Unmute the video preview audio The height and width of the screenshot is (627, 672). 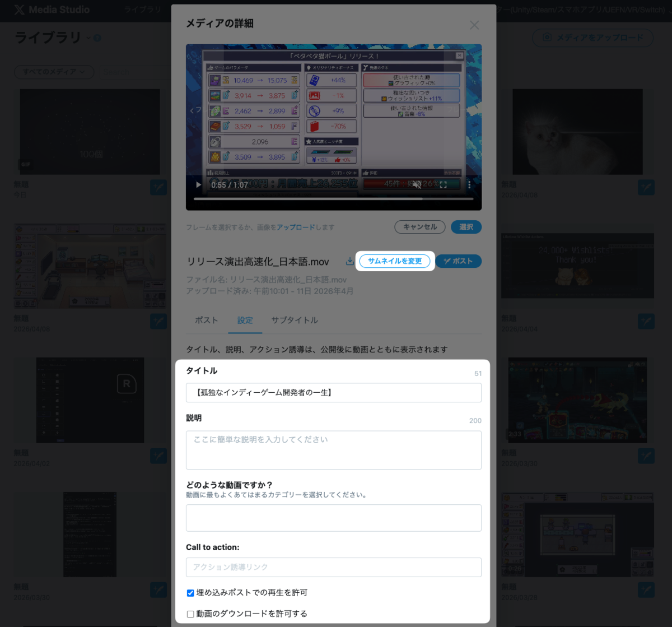point(417,184)
